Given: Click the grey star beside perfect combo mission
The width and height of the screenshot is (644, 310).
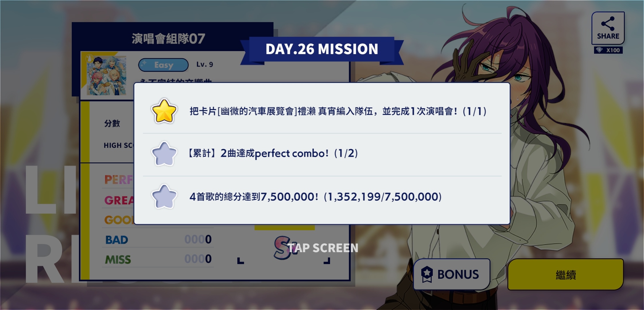Looking at the screenshot, I should click(164, 154).
